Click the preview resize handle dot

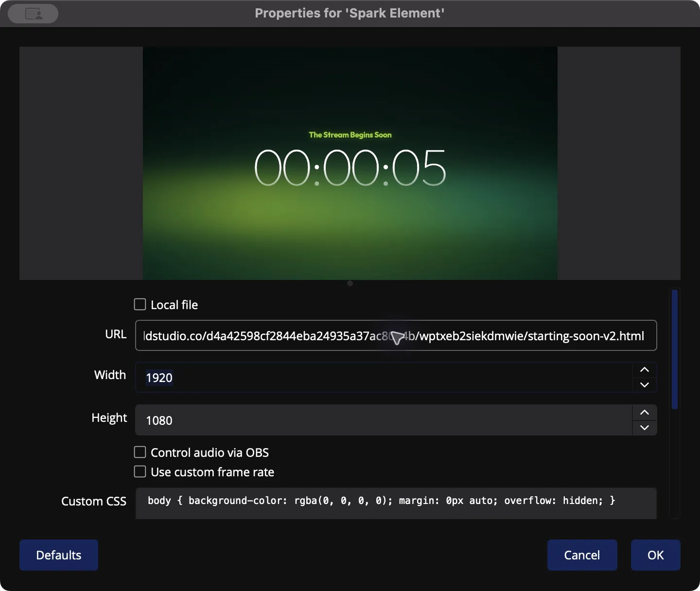coord(350,283)
